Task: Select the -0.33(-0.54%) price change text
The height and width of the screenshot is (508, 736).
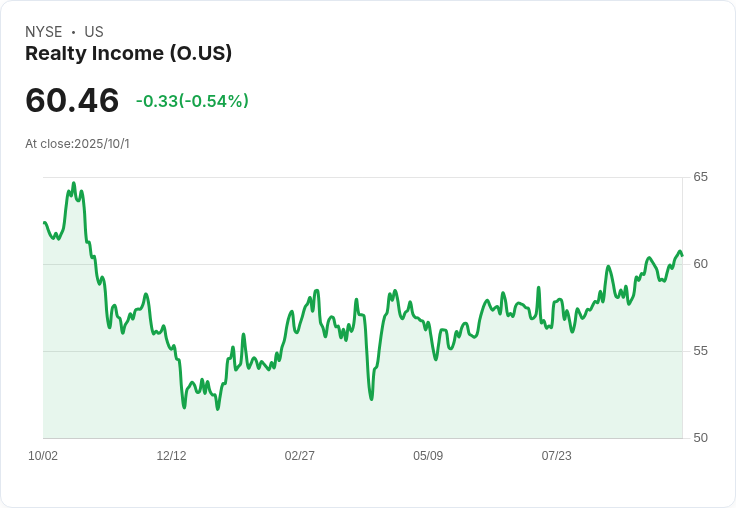Action: [192, 101]
